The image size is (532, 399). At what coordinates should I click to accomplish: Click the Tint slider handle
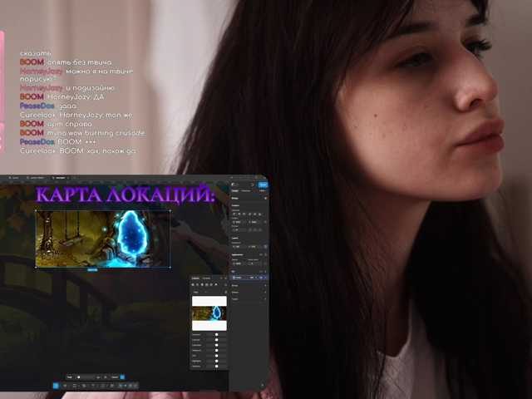[x=217, y=356]
